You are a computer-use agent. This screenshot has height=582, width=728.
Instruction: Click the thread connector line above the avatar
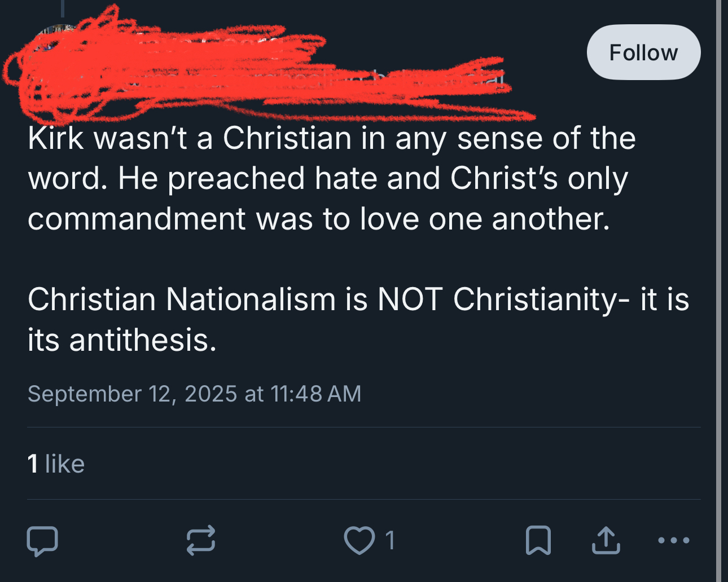[x=62, y=7]
